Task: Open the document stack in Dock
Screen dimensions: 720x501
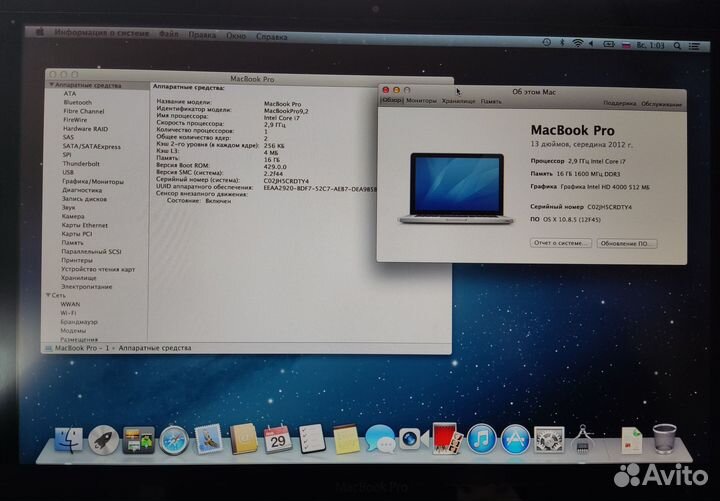Action: tap(631, 440)
